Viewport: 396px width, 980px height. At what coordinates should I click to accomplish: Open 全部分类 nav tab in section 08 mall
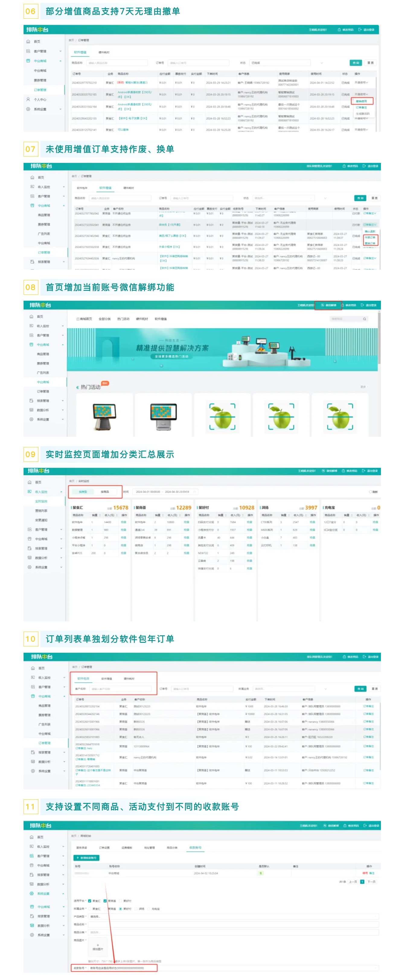(x=104, y=319)
